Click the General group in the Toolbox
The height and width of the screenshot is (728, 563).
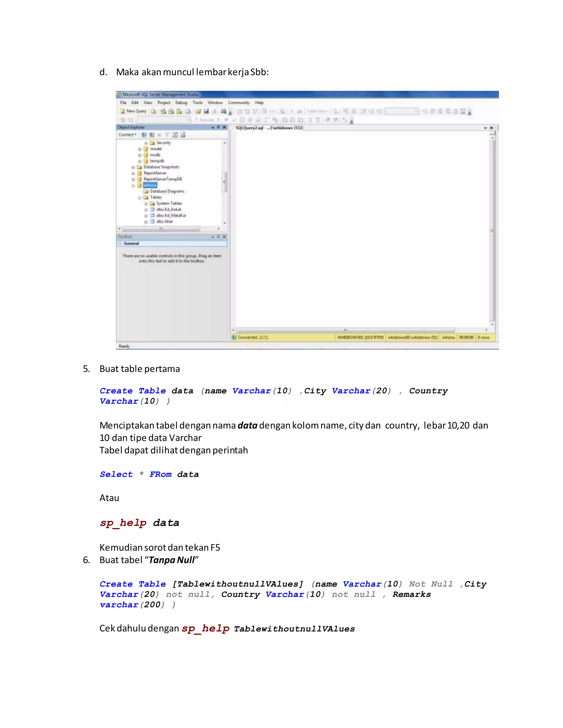(x=131, y=243)
